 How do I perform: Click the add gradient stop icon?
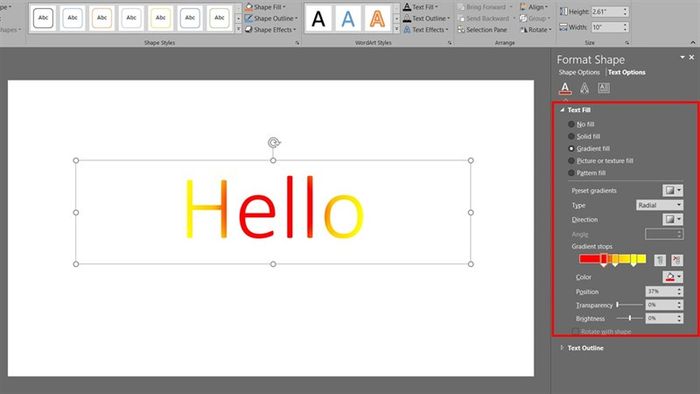(660, 260)
